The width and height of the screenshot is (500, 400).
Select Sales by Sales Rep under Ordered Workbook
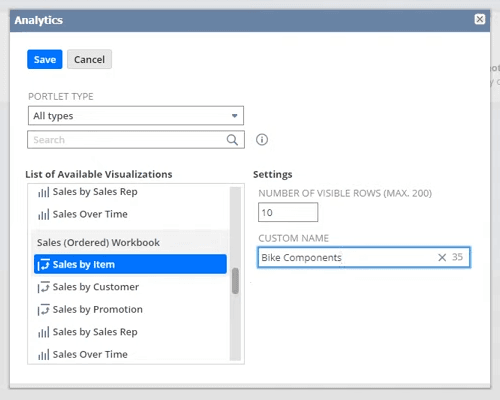[x=95, y=332]
